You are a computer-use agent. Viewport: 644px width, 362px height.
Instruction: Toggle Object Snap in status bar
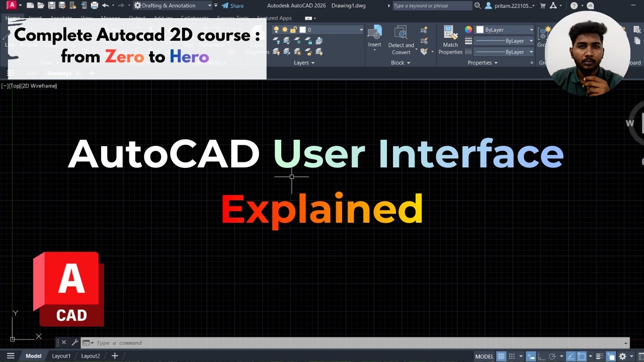pos(582,356)
